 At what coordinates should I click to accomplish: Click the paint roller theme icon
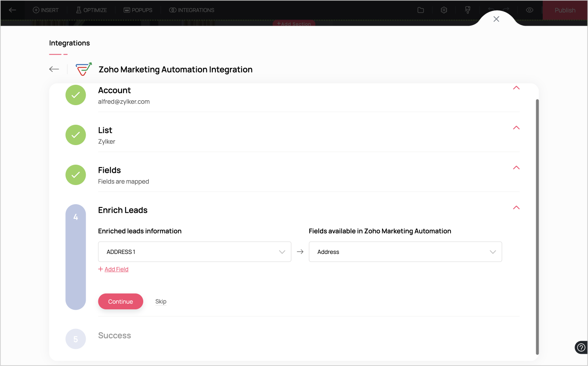click(x=468, y=10)
